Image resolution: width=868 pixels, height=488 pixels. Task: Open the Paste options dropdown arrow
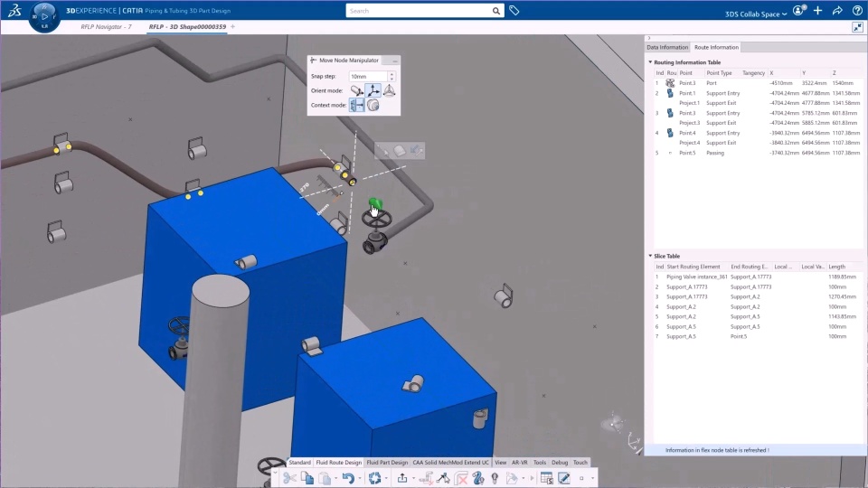point(335,478)
